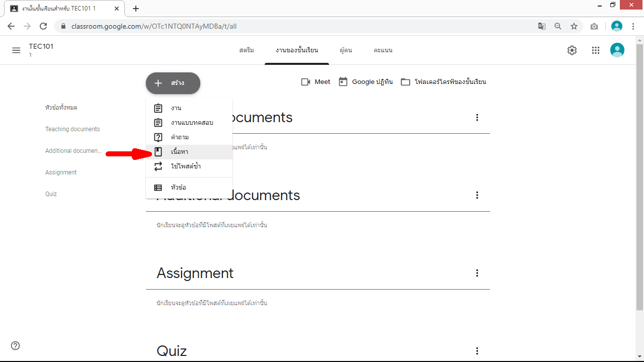The image size is (644, 362).
Task: Open the main hamburger menu
Action: point(16,50)
